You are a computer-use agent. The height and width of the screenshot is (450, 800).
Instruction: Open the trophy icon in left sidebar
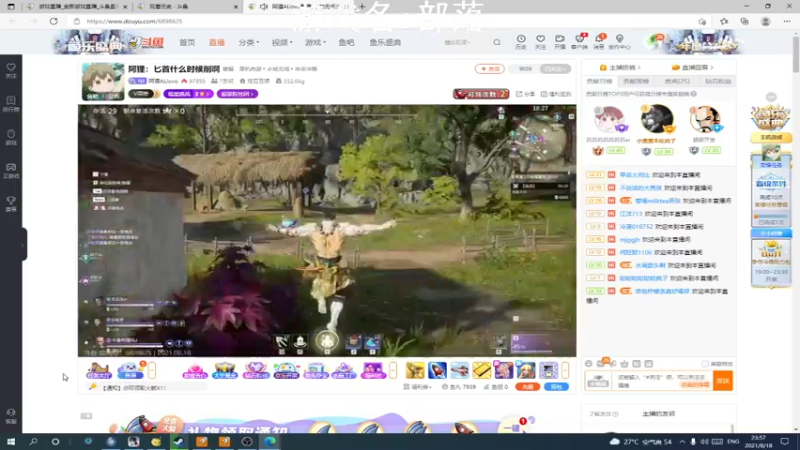click(x=11, y=204)
